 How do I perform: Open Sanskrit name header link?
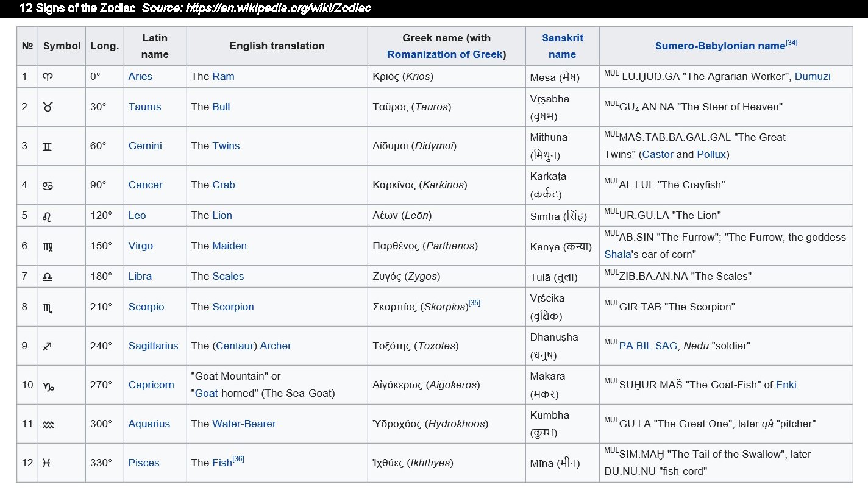point(562,46)
